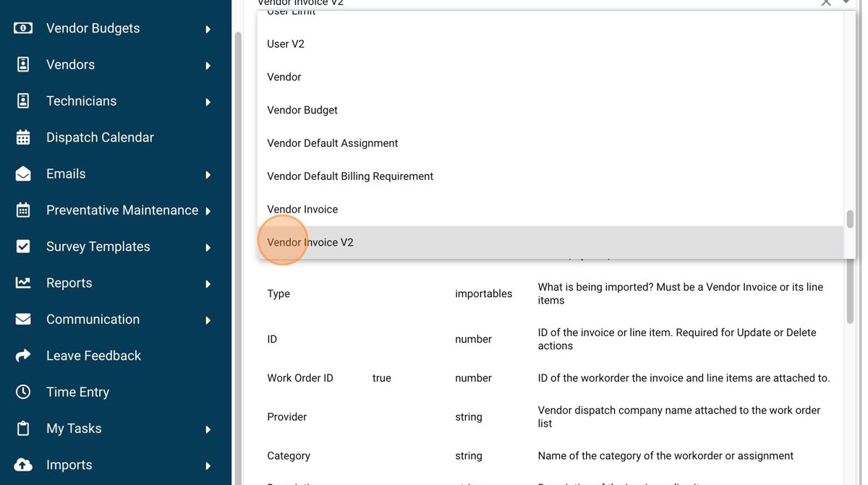Click the Leave Feedback arrow icon
This screenshot has height=485, width=868.
tap(23, 356)
